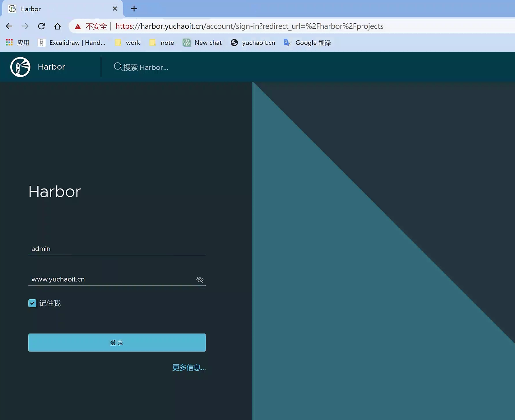
Task: Click the browser back arrow
Action: tap(9, 26)
